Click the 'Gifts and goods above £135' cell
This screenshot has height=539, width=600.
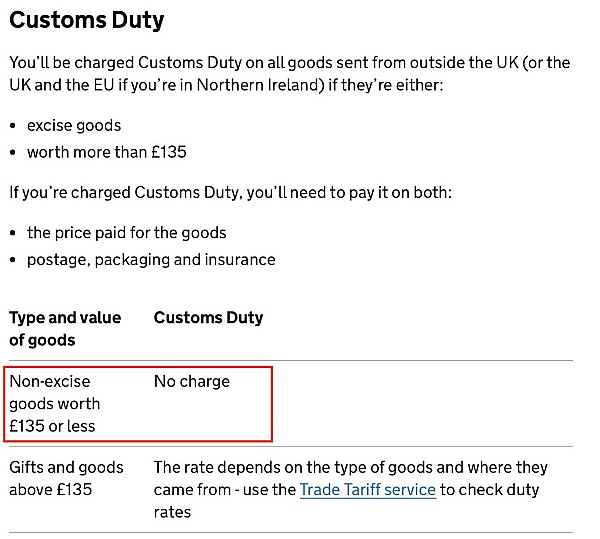66,479
